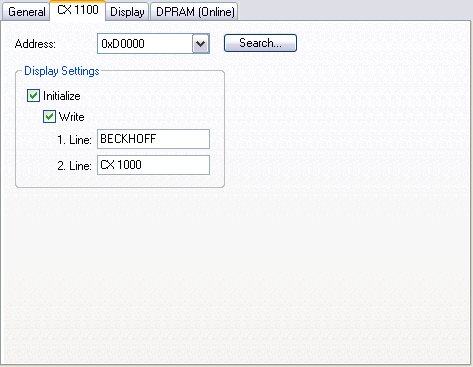473x367 pixels.
Task: Select the CX 1100 tab
Action: 78,10
